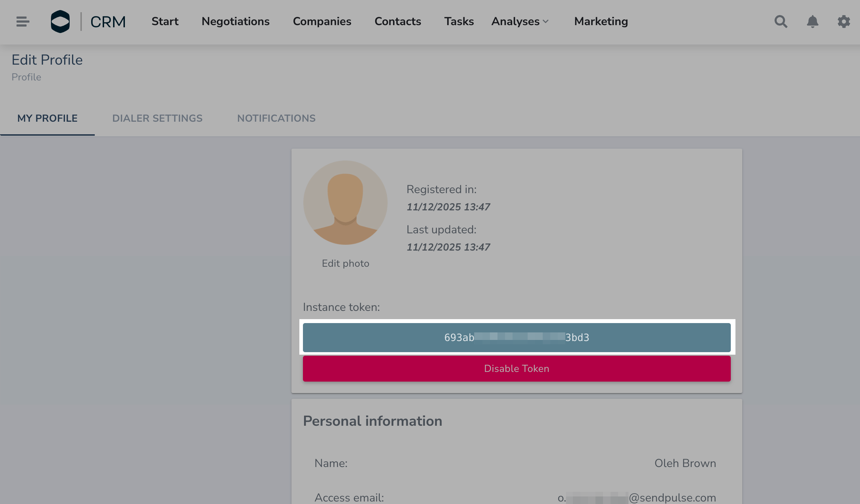Click the instance token field
Viewport: 860px width, 504px height.
point(517,337)
